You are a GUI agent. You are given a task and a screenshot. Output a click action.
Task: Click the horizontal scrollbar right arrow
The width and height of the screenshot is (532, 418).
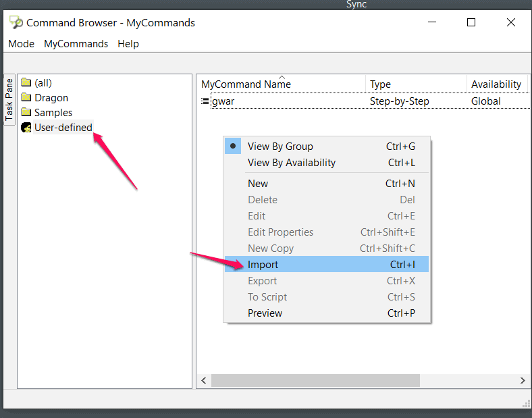523,380
